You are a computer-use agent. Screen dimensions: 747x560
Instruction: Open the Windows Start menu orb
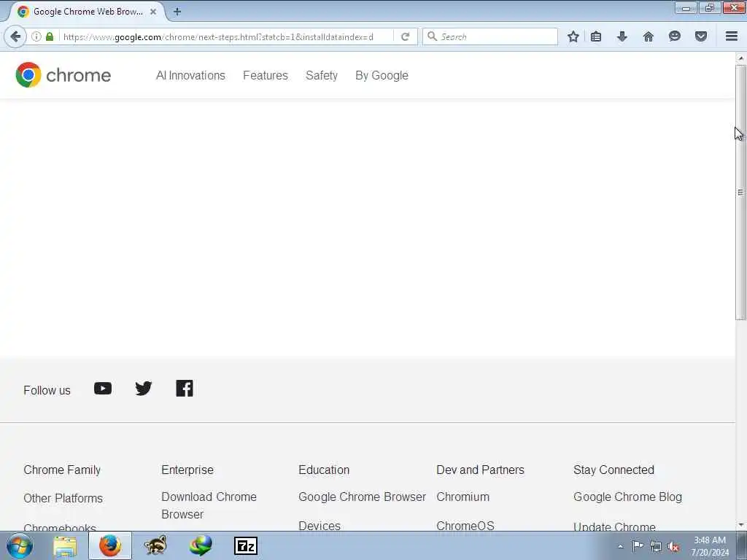coord(20,545)
